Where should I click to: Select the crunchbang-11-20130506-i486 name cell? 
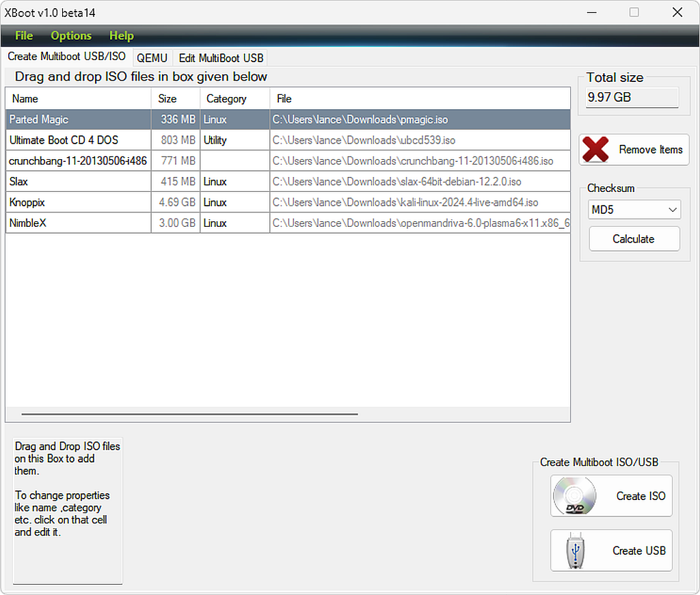point(78,161)
